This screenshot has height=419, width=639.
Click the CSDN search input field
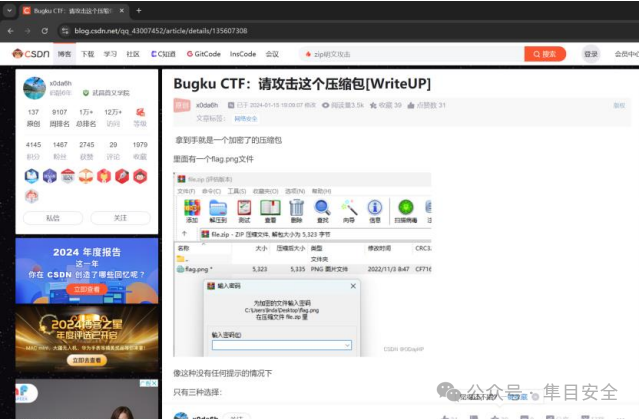412,54
